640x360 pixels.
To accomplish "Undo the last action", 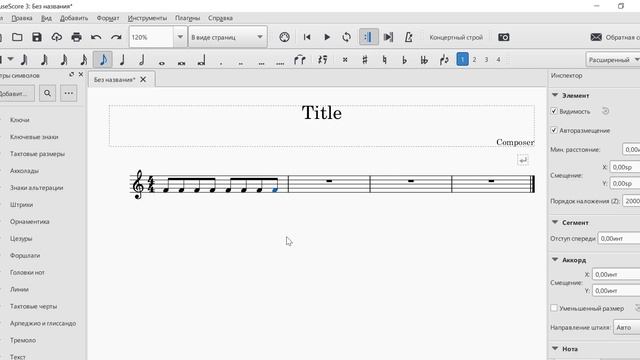I will [96, 37].
